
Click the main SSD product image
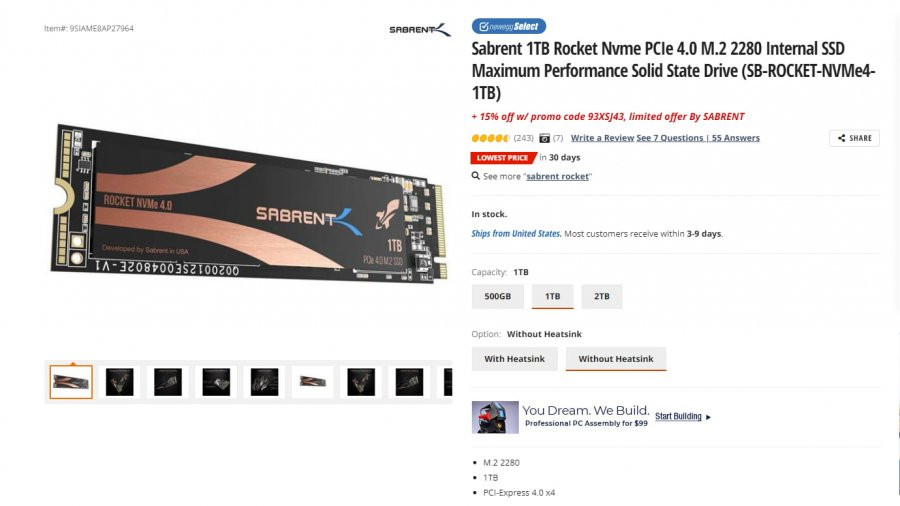249,202
